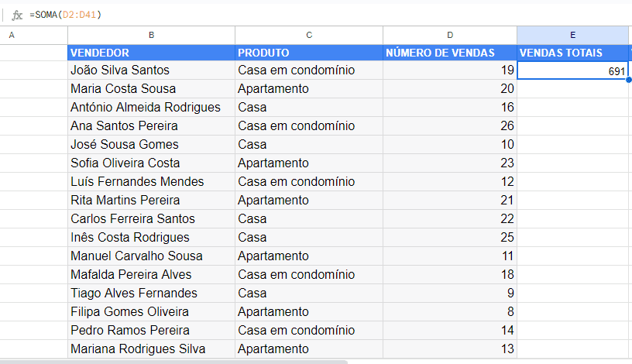Screen dimensions: 632x364
Task: Select column E header
Action: coord(572,35)
